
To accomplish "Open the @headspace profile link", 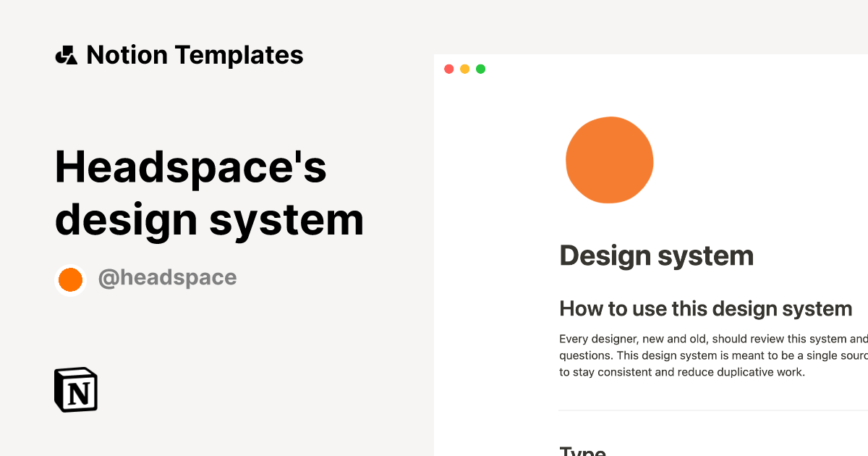I will [168, 277].
